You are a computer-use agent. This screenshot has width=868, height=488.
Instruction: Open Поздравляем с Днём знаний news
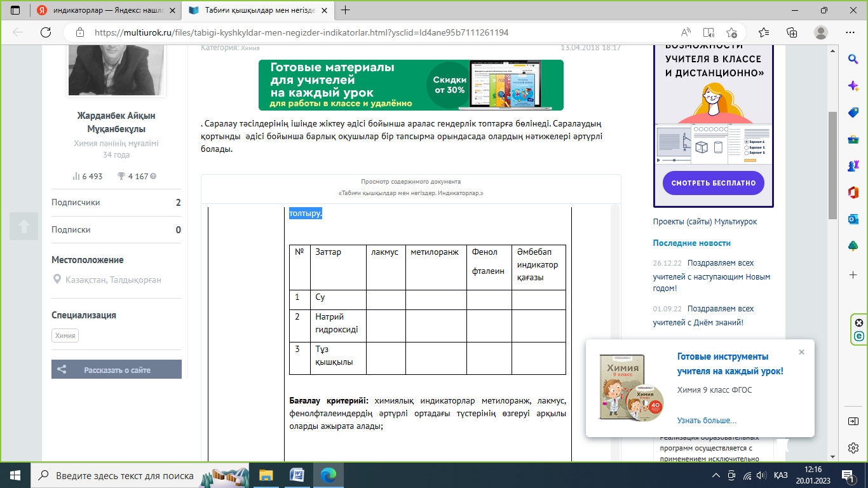[703, 315]
